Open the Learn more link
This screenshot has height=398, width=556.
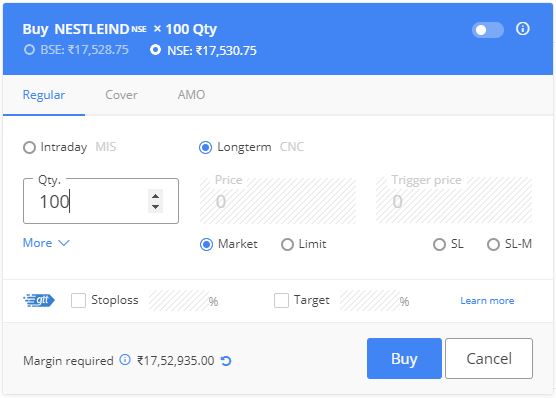pos(487,300)
